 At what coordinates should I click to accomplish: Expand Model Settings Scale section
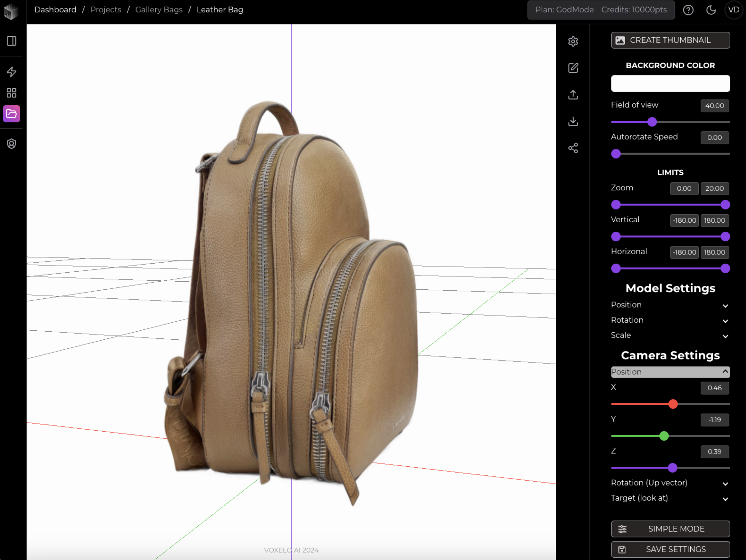670,335
